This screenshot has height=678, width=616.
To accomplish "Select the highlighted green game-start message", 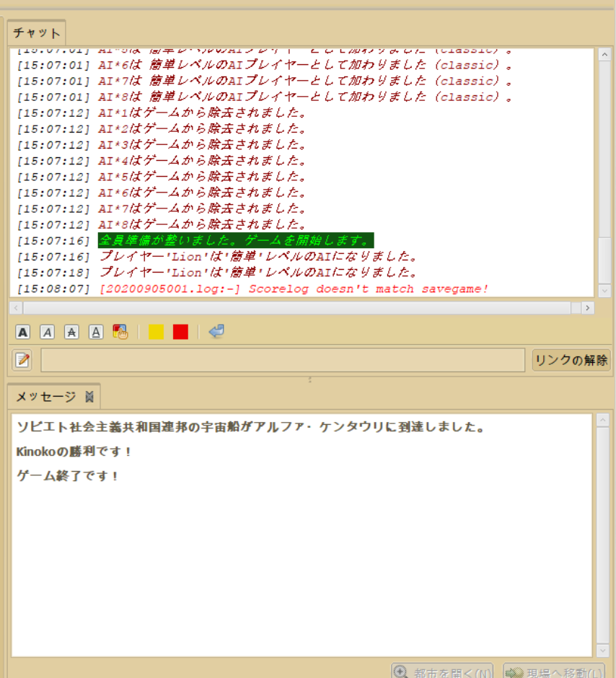I will tap(236, 240).
